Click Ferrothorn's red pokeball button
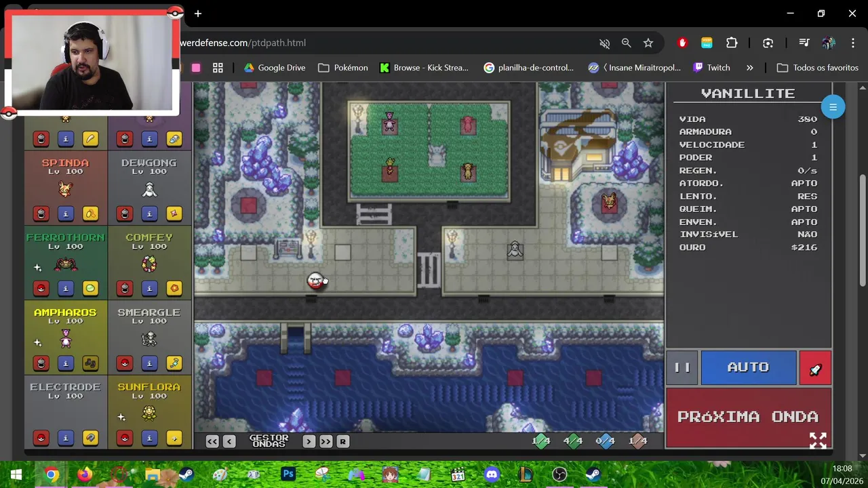The height and width of the screenshot is (488, 868). [41, 289]
